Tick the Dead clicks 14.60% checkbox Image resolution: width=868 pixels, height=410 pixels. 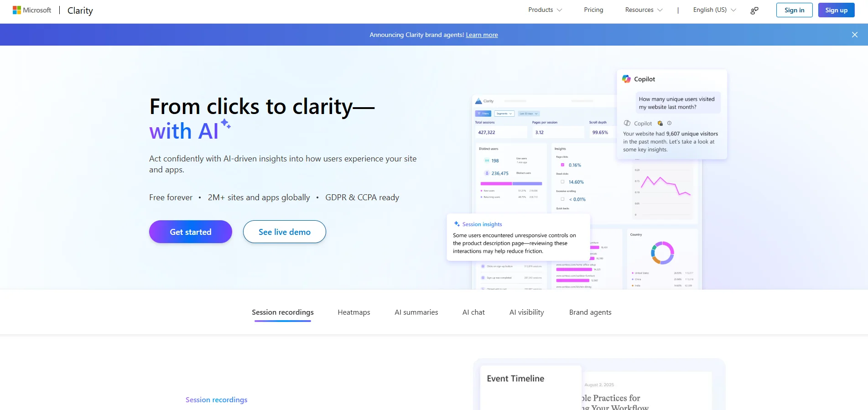pyautogui.click(x=562, y=182)
